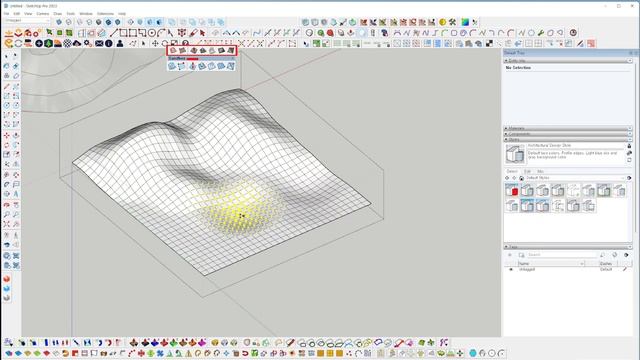Toggle visibility eye of Untagged tag

511,269
